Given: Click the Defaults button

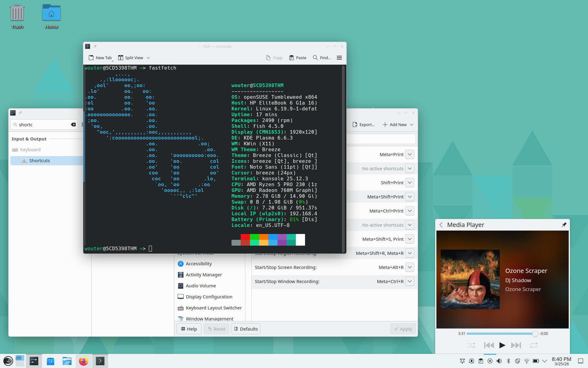Looking at the screenshot, I should 246,329.
